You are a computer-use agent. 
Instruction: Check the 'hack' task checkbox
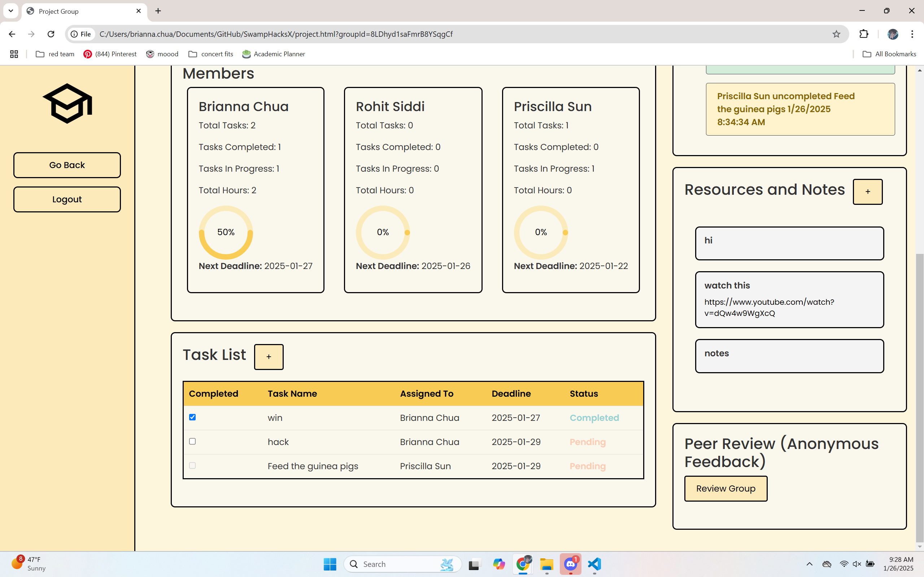tap(192, 441)
